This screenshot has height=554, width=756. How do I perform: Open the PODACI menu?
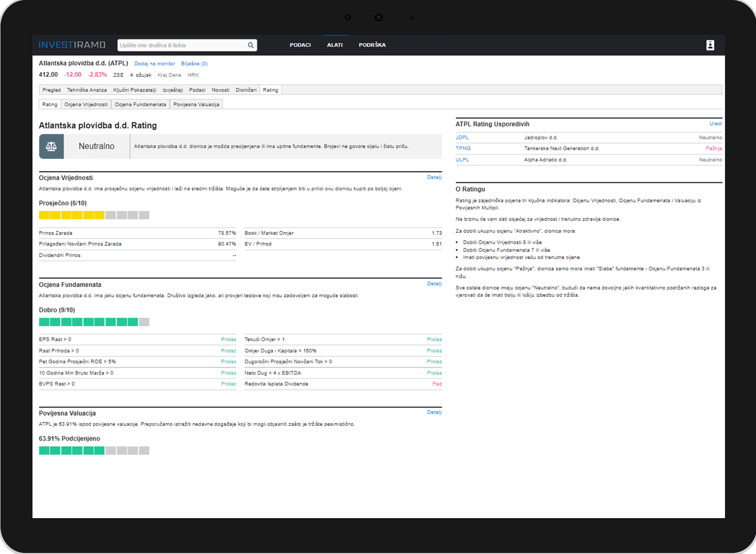[300, 45]
